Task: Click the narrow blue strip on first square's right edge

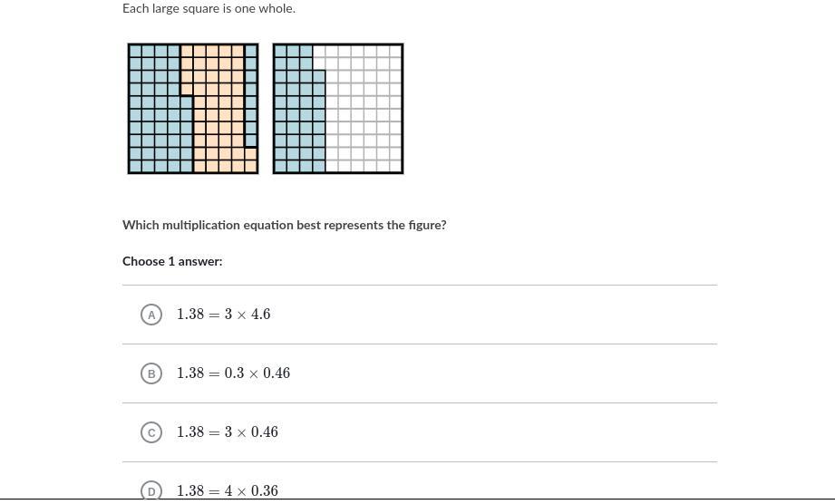Action: pos(251,95)
